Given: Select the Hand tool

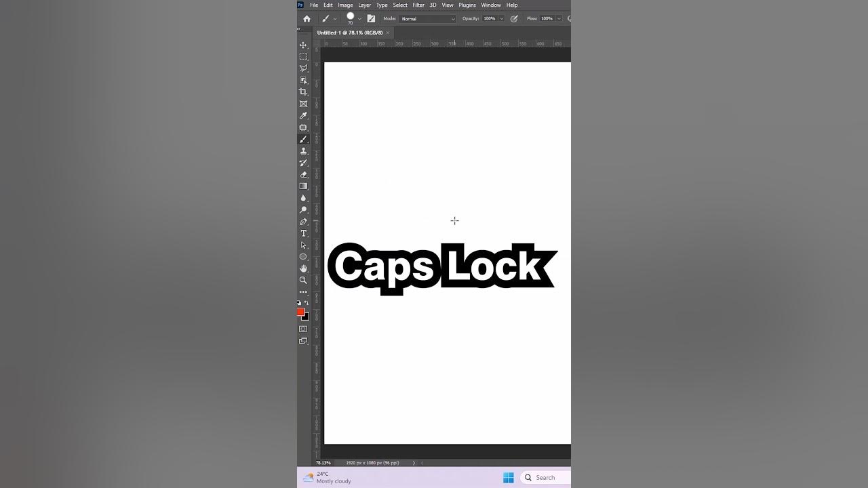Looking at the screenshot, I should tap(303, 268).
